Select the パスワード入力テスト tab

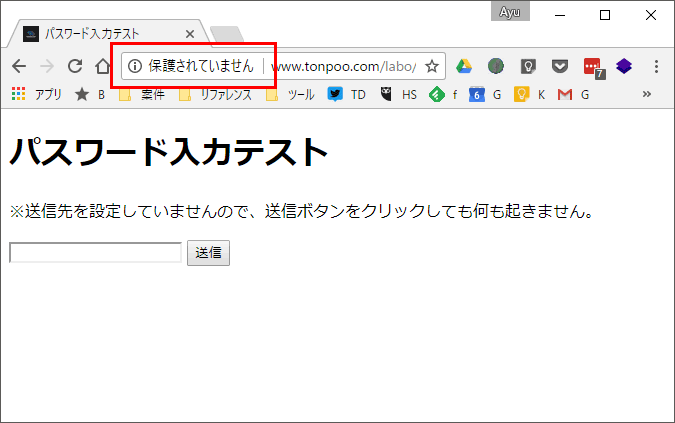pos(100,33)
